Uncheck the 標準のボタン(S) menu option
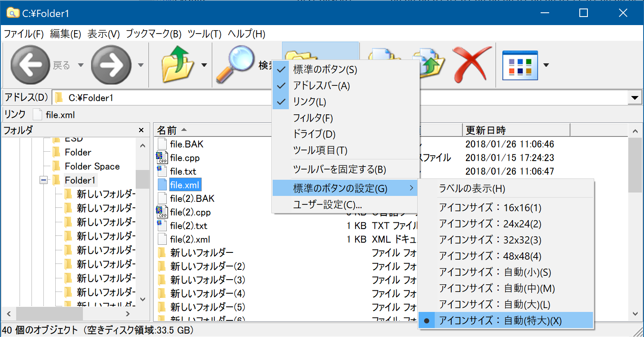 pos(325,70)
